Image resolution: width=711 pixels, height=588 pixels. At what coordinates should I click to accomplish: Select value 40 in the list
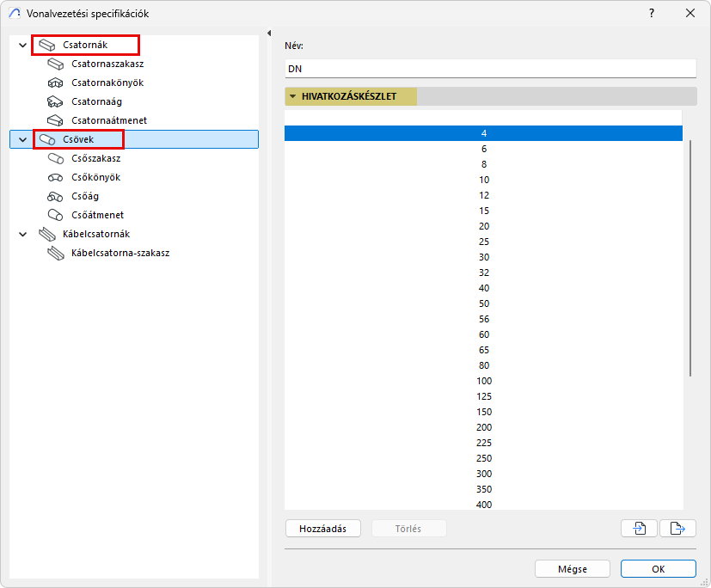pyautogui.click(x=483, y=288)
